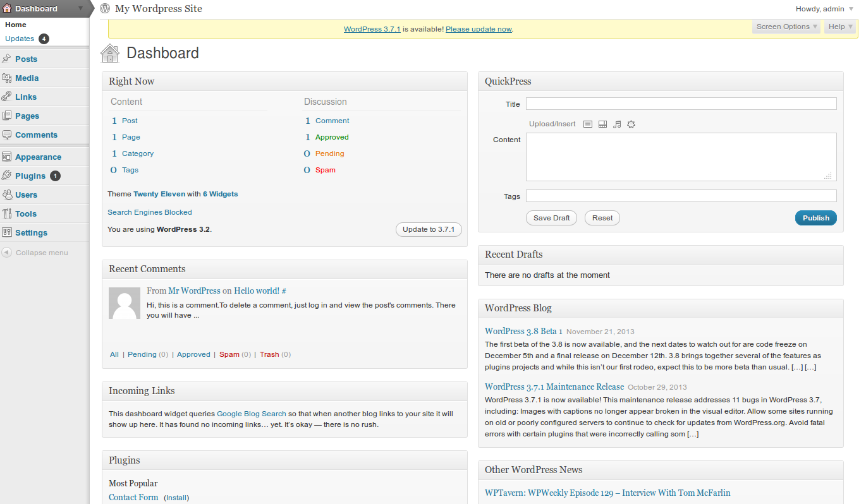Image resolution: width=866 pixels, height=504 pixels.
Task: Click the Collapse menu arrow icon
Action: click(x=6, y=253)
